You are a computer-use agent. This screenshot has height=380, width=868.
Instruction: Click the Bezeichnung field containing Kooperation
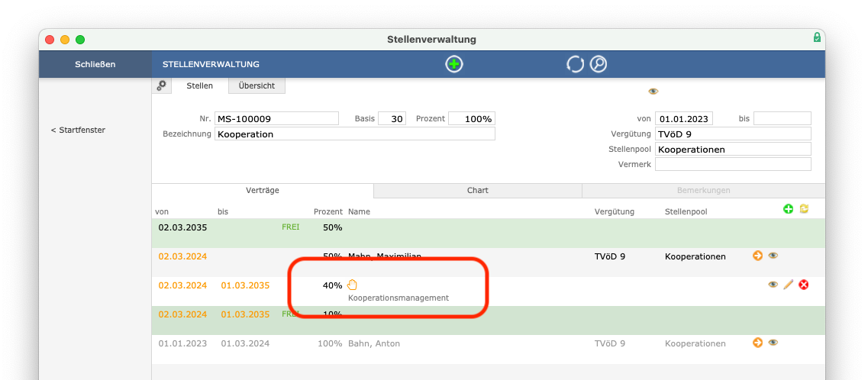[355, 134]
